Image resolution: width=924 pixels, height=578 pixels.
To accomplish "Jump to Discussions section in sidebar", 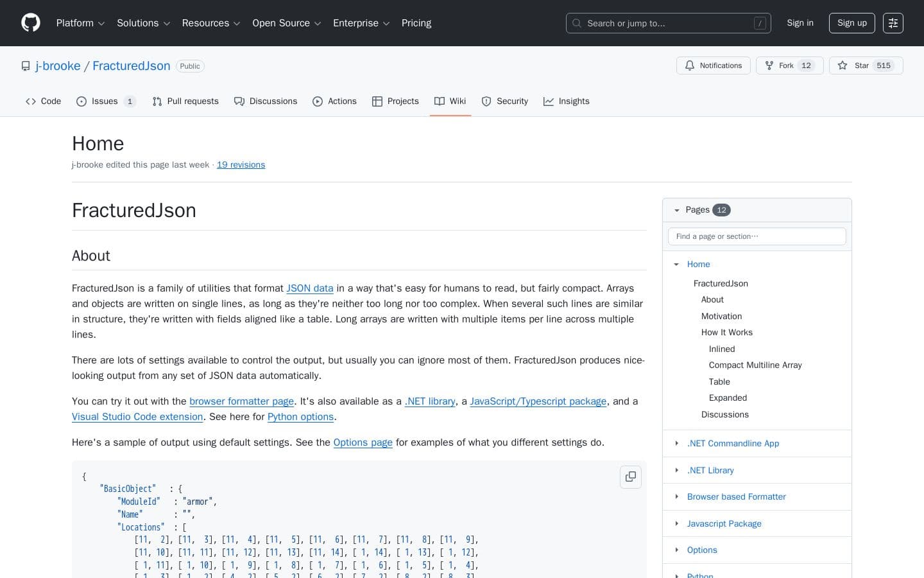I will [x=725, y=415].
